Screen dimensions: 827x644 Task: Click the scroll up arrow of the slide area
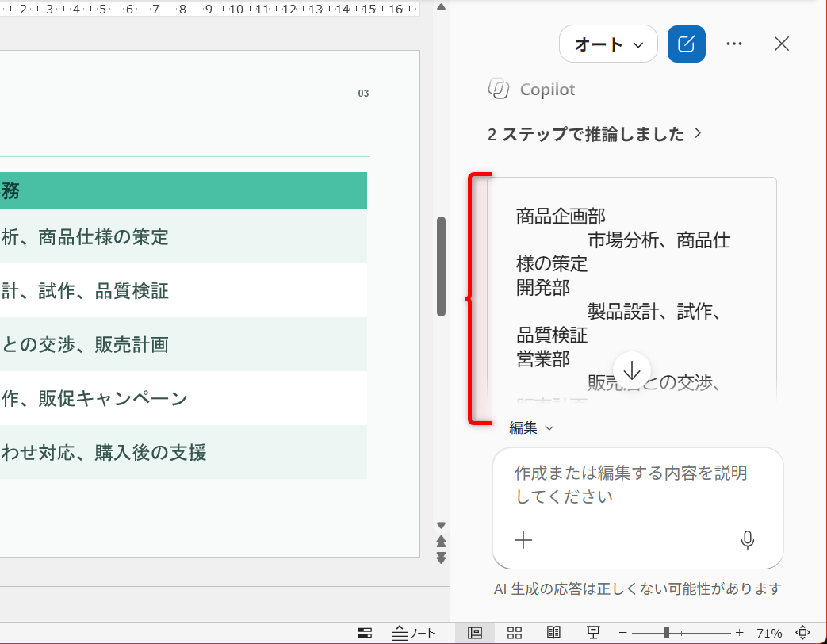(442, 7)
